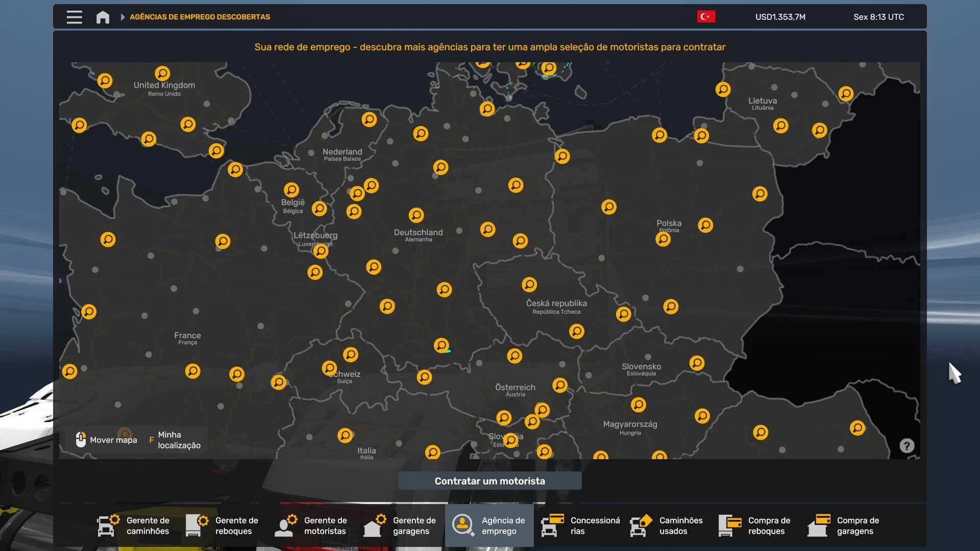The height and width of the screenshot is (551, 980).
Task: Go to the home screen icon
Action: pyautogui.click(x=103, y=17)
